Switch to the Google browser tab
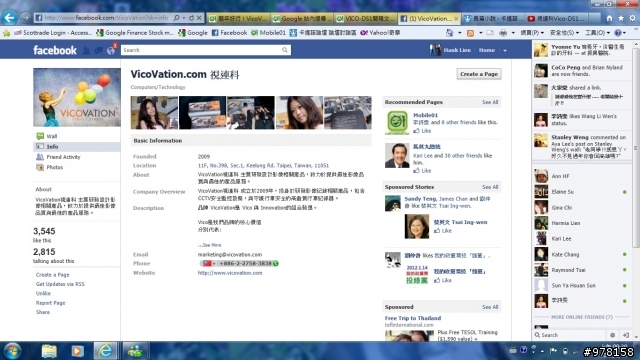Viewport: 640px width, 360px height. pos(302,18)
